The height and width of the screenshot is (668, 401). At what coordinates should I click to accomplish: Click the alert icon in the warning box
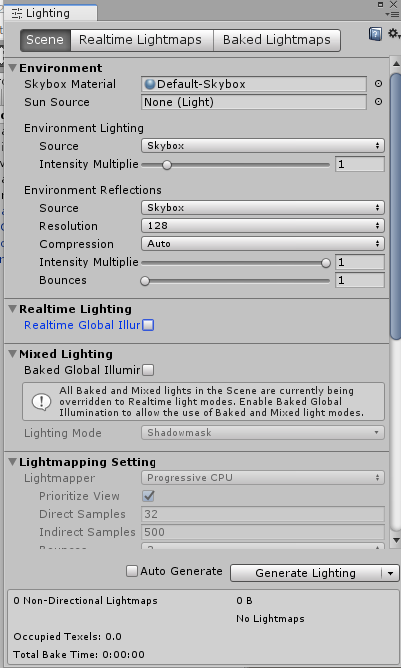click(x=42, y=401)
